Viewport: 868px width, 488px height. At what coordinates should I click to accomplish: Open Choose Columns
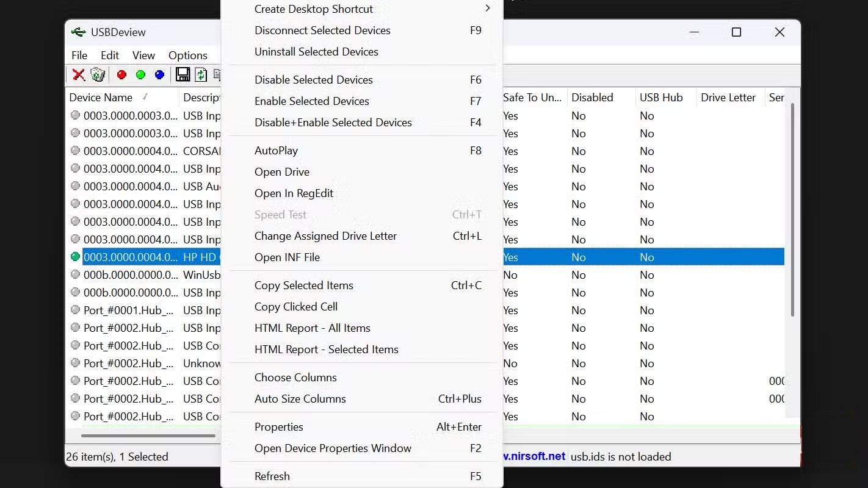coord(362,378)
